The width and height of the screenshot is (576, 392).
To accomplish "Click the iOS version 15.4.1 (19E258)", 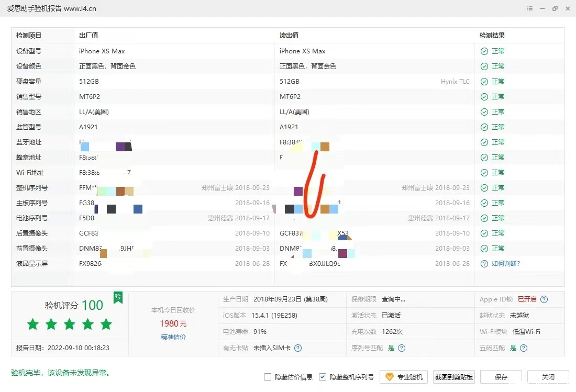I will [x=274, y=315].
